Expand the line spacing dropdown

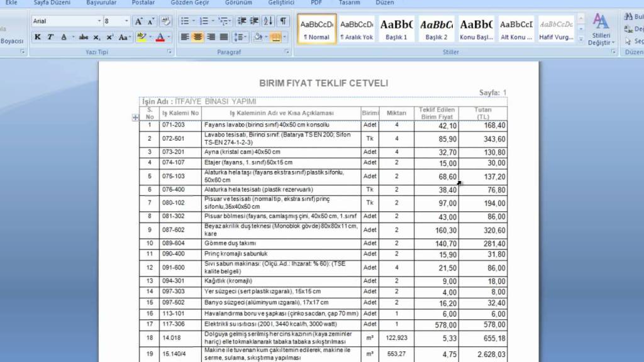click(241, 37)
